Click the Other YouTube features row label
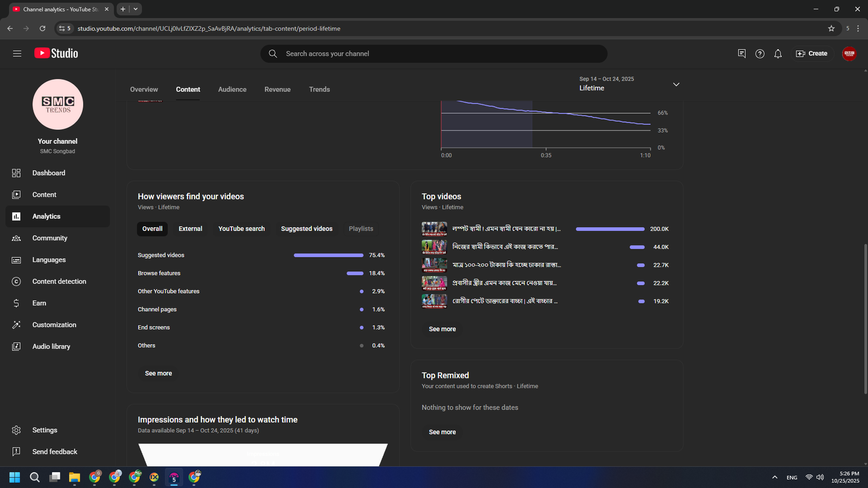Screen dimensions: 868x488 pos(169,291)
